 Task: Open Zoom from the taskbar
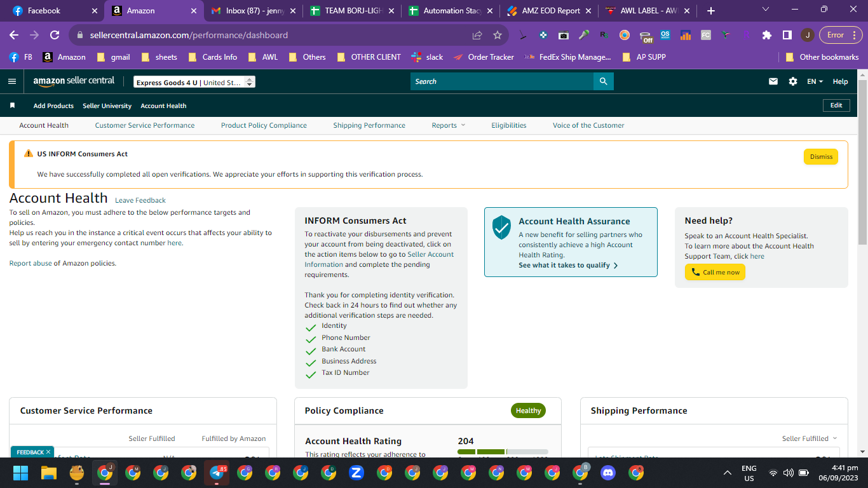(356, 473)
